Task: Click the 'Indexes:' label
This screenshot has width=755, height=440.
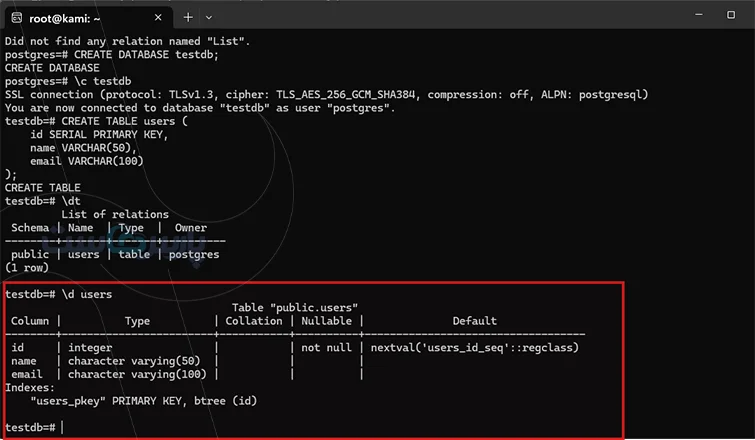Action: (30, 388)
